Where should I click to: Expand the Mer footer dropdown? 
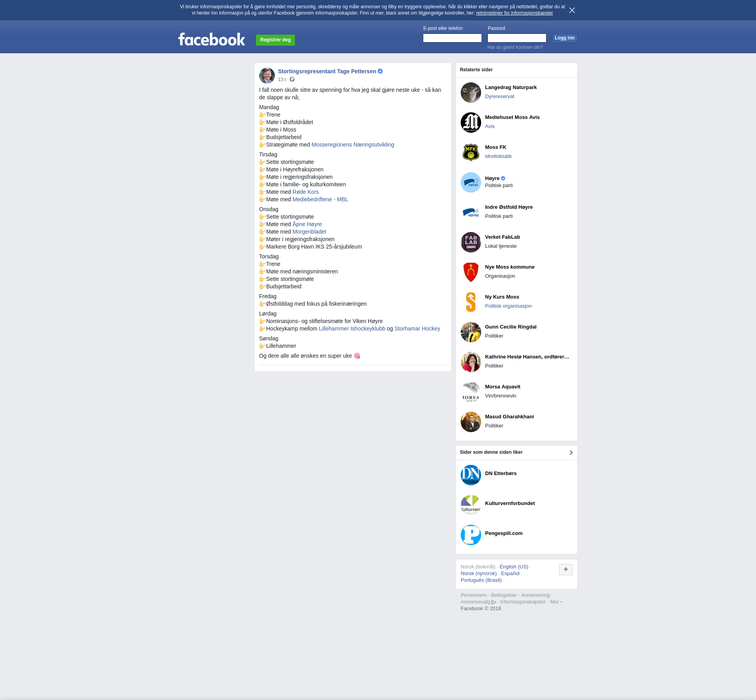(556, 602)
